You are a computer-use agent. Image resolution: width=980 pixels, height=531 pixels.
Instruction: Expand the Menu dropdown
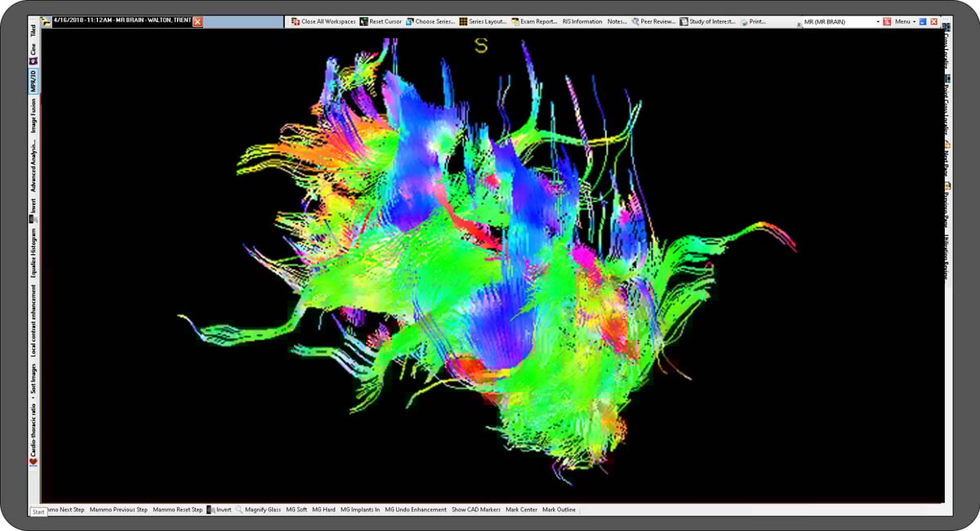coord(905,22)
